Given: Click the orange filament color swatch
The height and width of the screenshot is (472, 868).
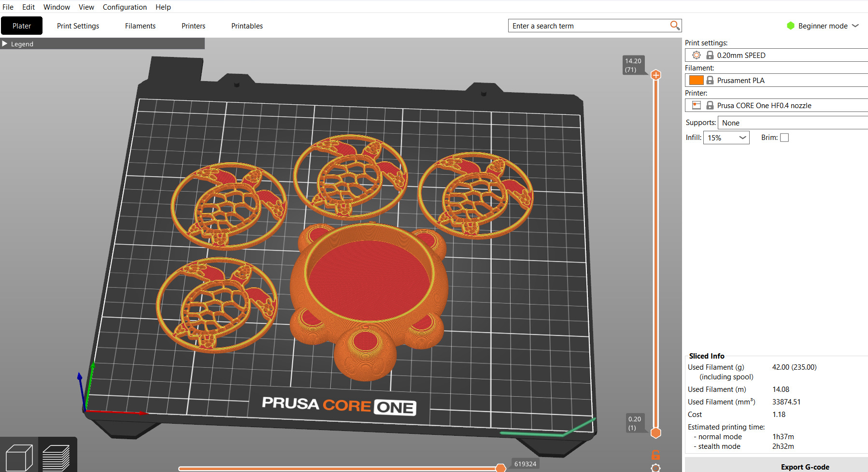Looking at the screenshot, I should tap(696, 80).
